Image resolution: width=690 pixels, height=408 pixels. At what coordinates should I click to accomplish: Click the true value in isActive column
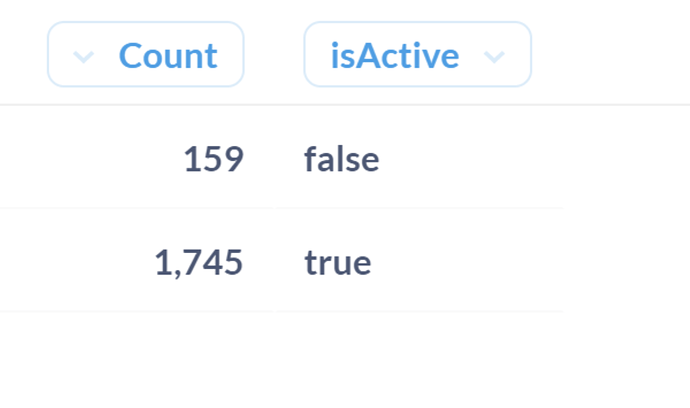click(x=338, y=263)
